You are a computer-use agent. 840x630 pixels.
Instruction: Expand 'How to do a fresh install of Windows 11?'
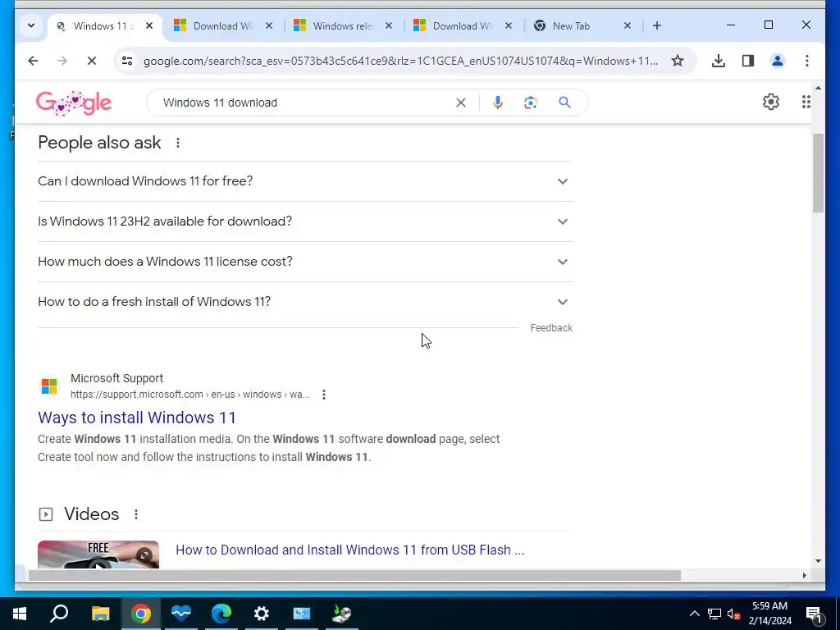(305, 302)
